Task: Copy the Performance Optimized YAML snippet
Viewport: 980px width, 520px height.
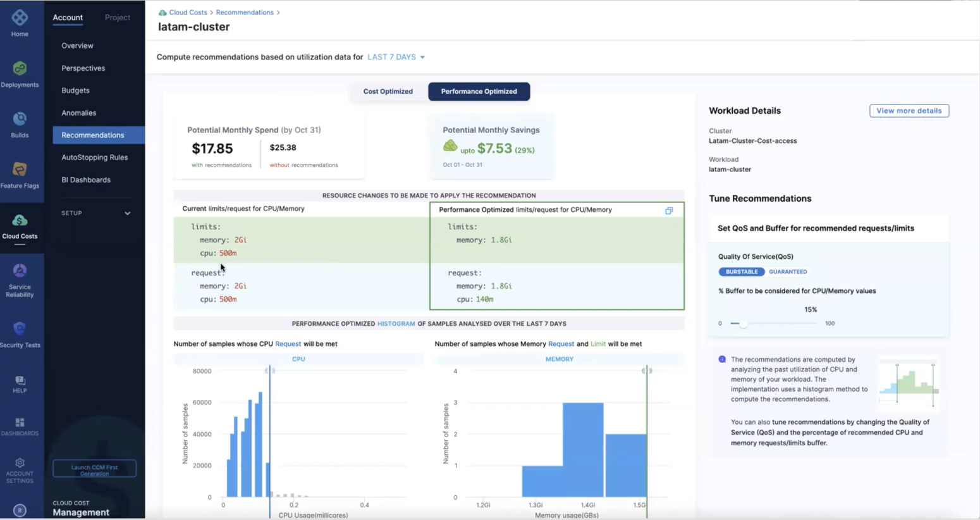Action: tap(669, 211)
